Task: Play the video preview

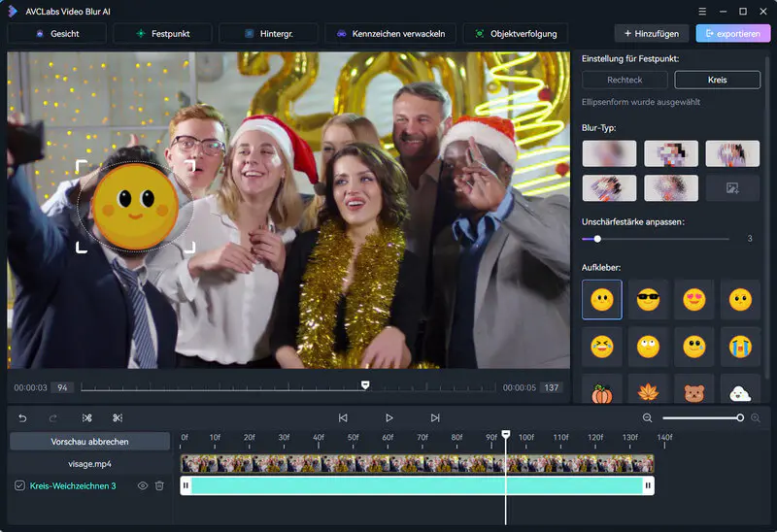Action: (x=389, y=418)
